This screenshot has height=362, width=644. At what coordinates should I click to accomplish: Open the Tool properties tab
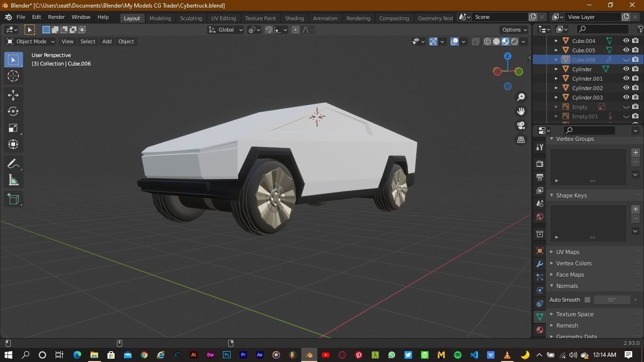(540, 147)
